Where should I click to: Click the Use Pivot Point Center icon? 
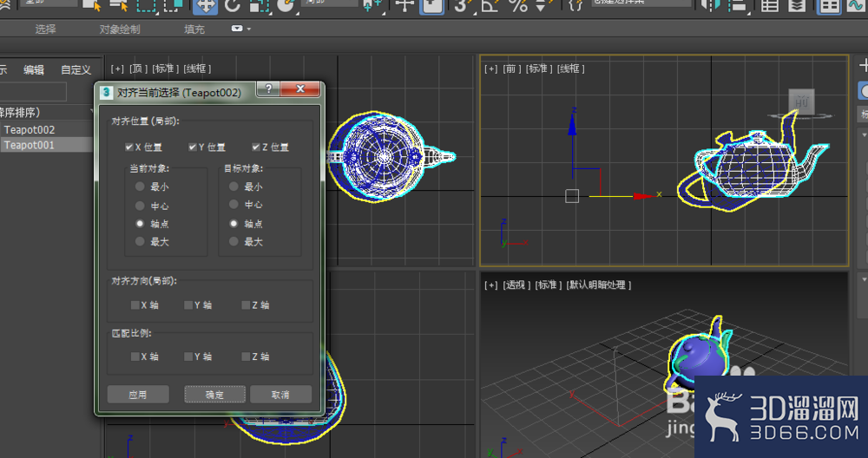(x=372, y=5)
